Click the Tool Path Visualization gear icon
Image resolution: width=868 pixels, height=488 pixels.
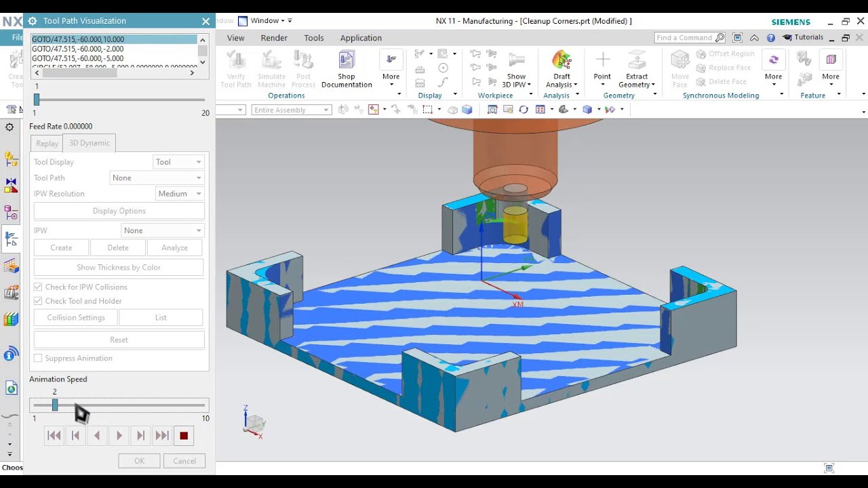pos(32,21)
